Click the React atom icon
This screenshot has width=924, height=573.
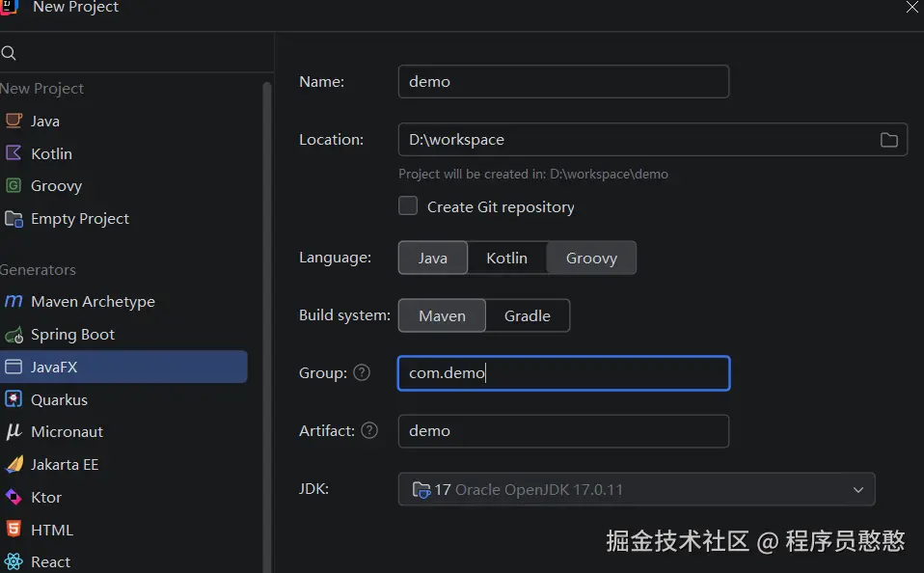click(14, 561)
